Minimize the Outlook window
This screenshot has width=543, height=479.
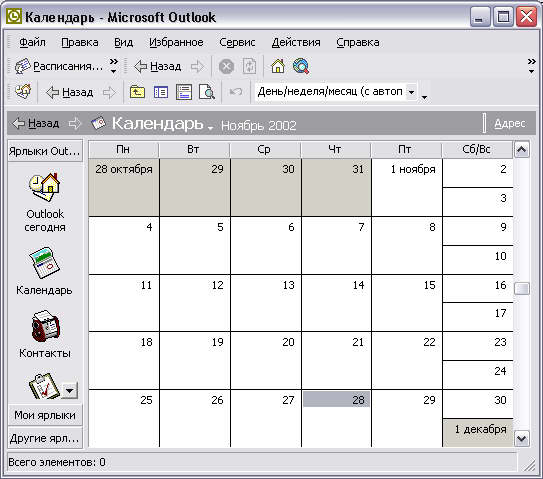[x=480, y=16]
